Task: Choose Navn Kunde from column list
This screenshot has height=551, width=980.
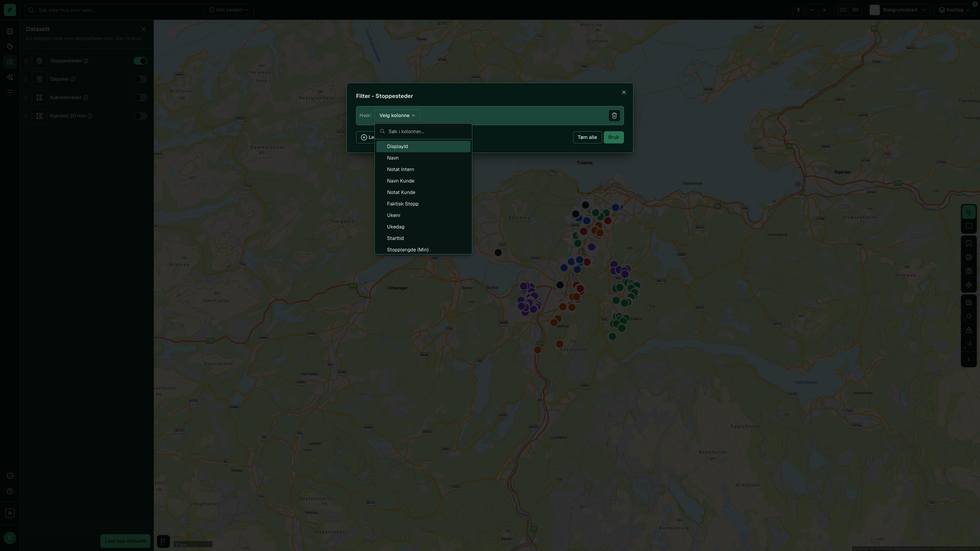Action: [x=423, y=181]
